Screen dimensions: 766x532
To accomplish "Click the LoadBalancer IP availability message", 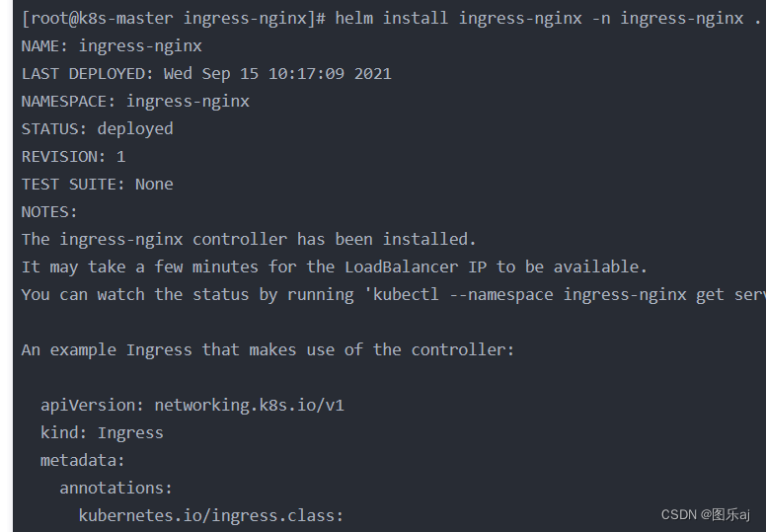I will [335, 267].
